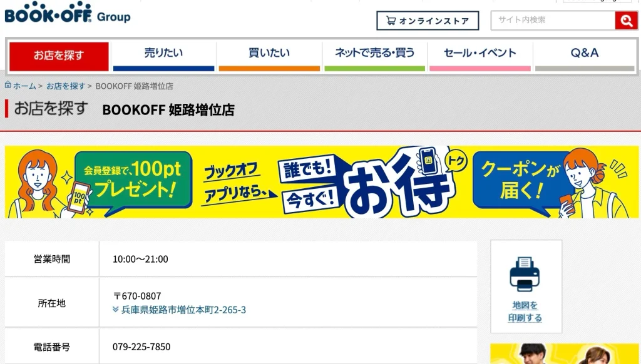Follow the ホーム breadcrumb link

24,86
